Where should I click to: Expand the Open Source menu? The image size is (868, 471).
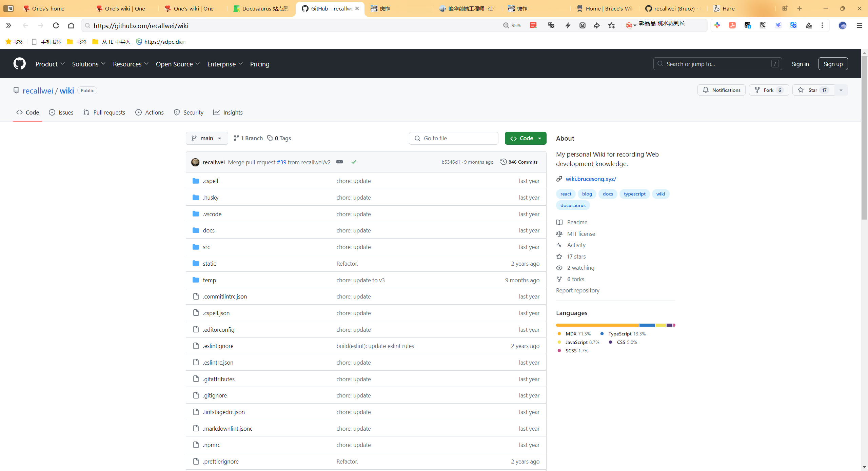pos(178,64)
